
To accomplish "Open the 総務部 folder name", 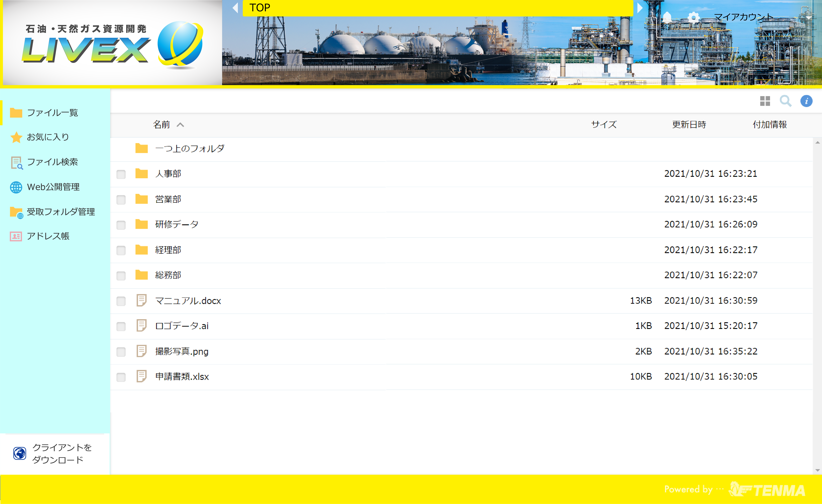I will pos(168,275).
